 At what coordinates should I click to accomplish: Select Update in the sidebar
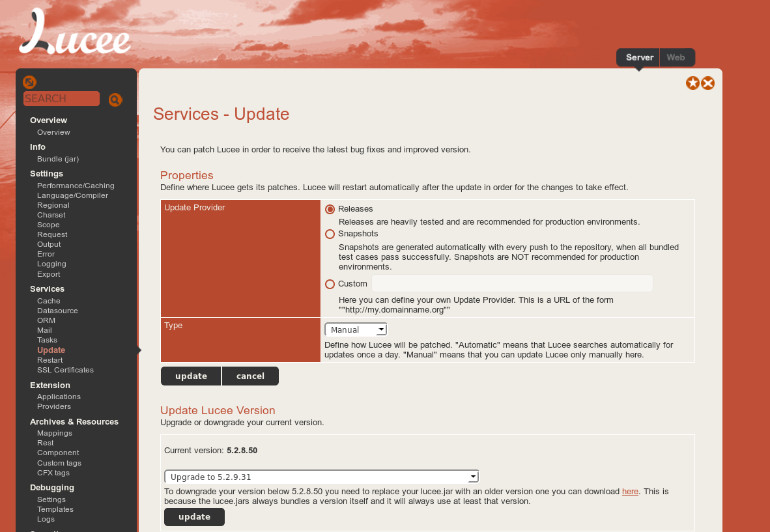pyautogui.click(x=51, y=350)
